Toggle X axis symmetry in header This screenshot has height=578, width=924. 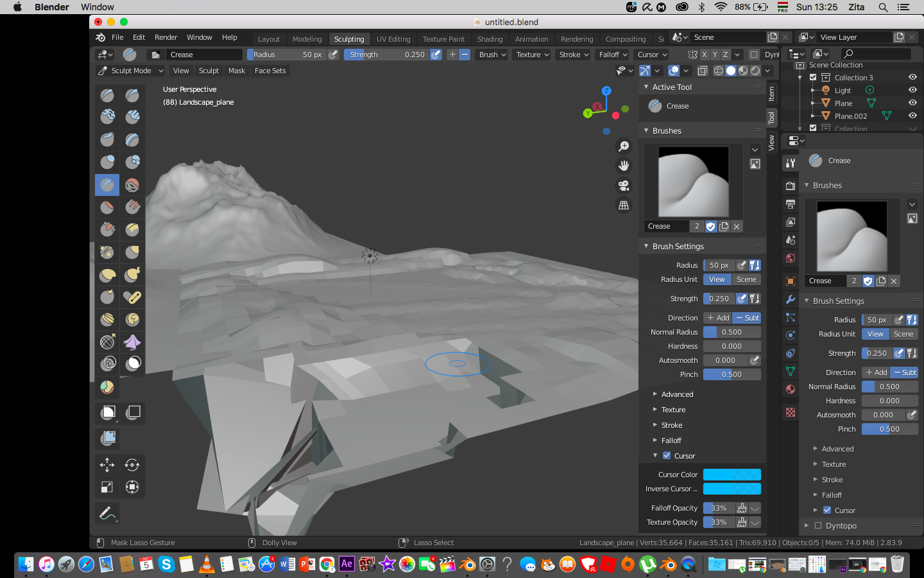[705, 55]
